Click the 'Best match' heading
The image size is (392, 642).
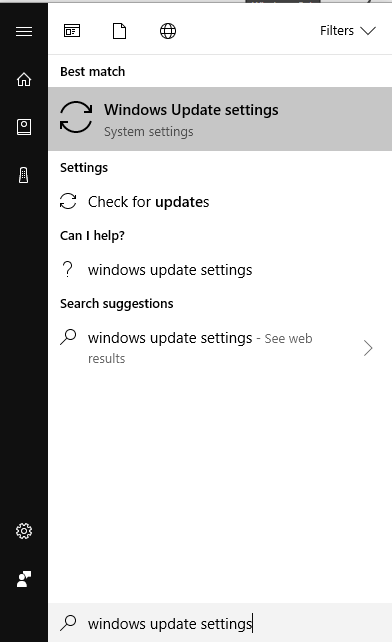(93, 72)
